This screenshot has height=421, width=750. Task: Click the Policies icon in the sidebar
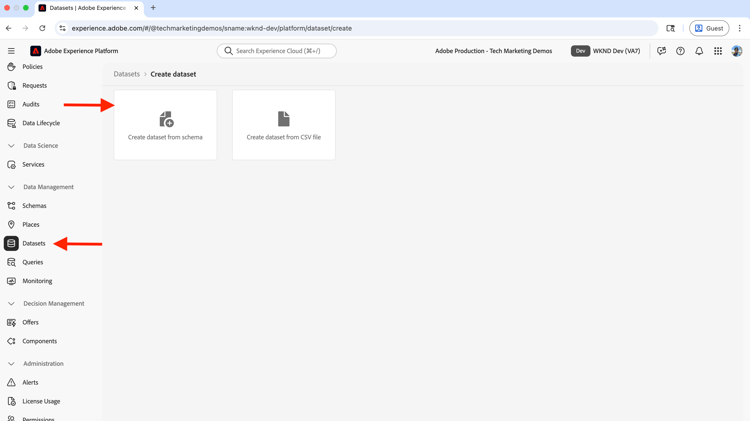11,66
